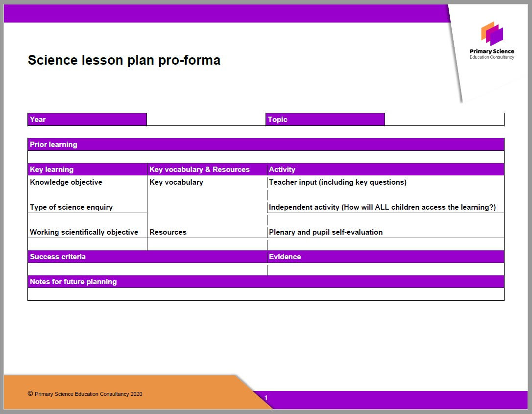Select the Activity column header
Image resolution: width=532 pixels, height=414 pixels.
pyautogui.click(x=386, y=169)
